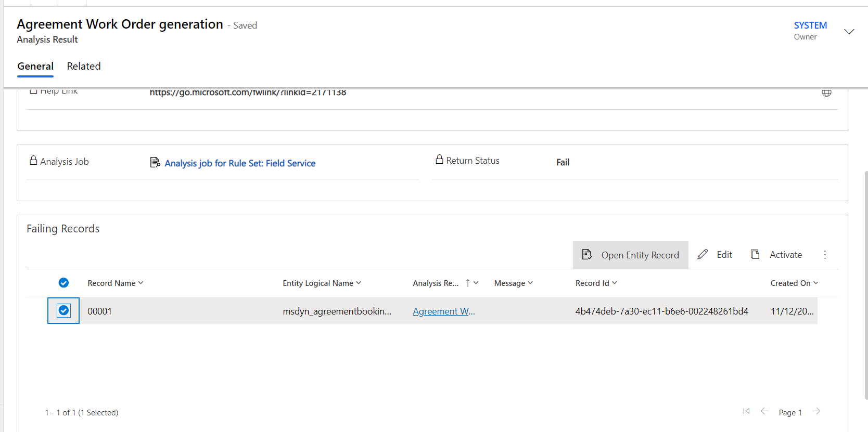
Task: Click the Activate button label
Action: pyautogui.click(x=786, y=255)
